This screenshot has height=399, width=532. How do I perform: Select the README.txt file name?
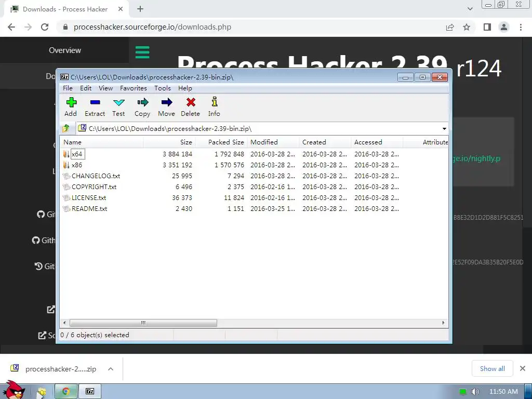[x=89, y=208]
